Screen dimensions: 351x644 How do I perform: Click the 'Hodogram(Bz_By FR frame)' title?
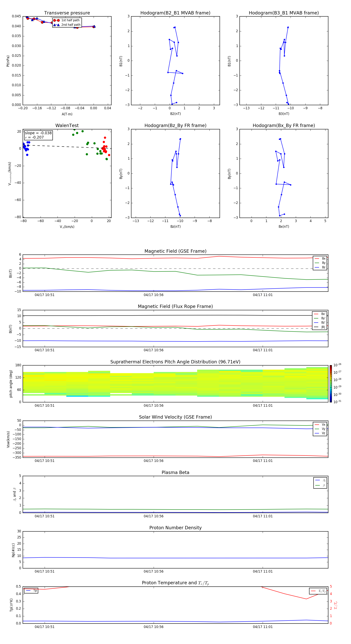[x=175, y=125]
